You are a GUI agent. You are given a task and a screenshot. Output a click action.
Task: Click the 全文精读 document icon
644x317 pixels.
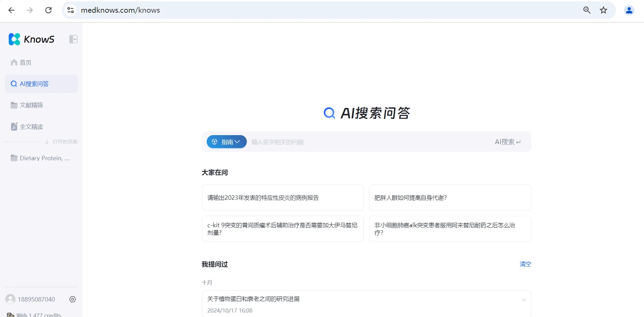click(14, 126)
